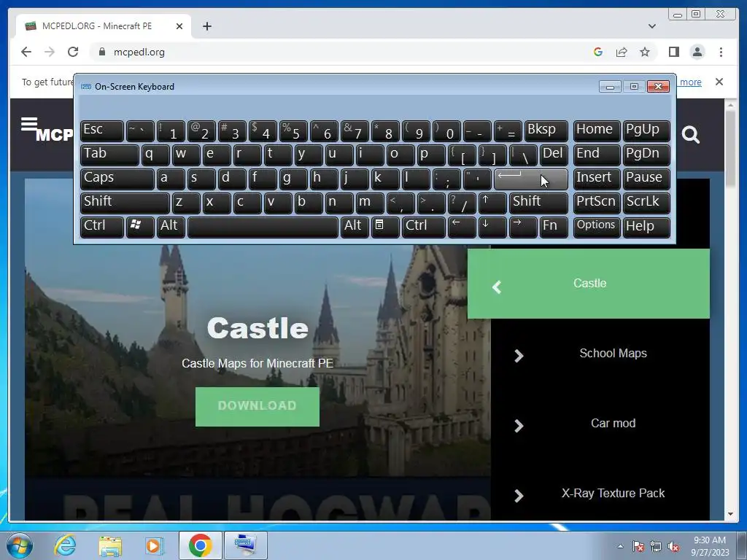Viewport: 747px width, 560px height.
Task: Open the Windows Start button
Action: [20, 545]
